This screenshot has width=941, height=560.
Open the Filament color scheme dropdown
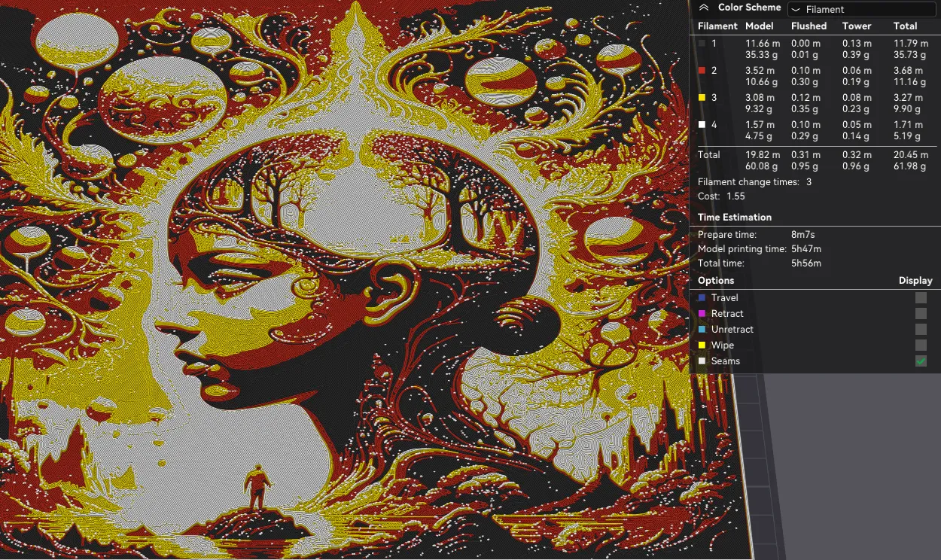[x=861, y=10]
